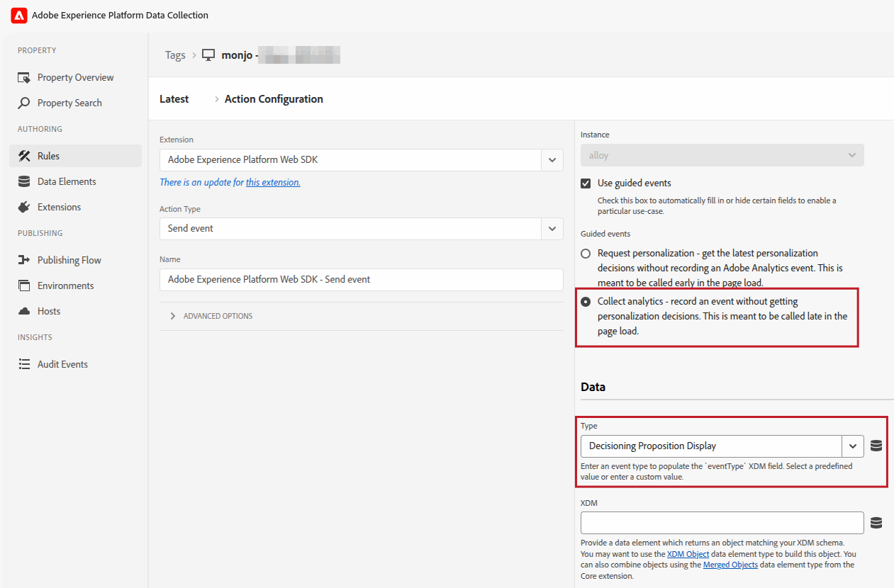
Task: Open the event Type dropdown arrow
Action: click(852, 446)
